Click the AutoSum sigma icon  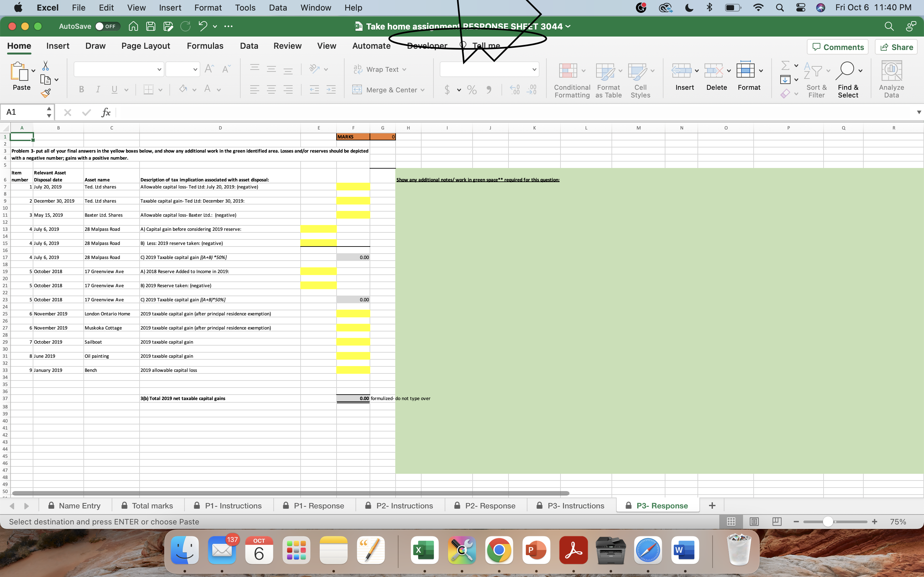(x=785, y=66)
